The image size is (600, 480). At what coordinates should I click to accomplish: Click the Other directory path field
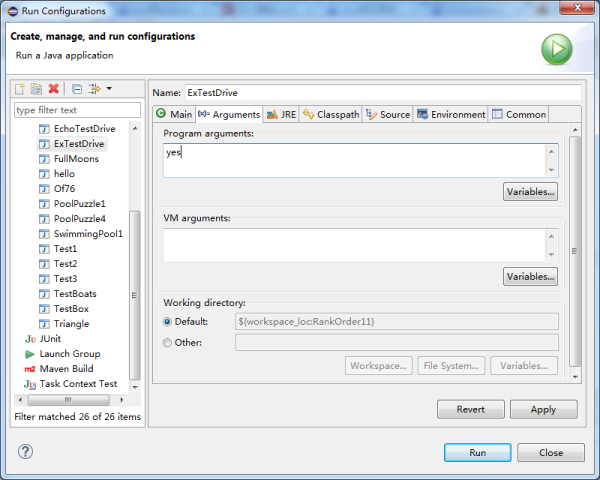point(397,343)
